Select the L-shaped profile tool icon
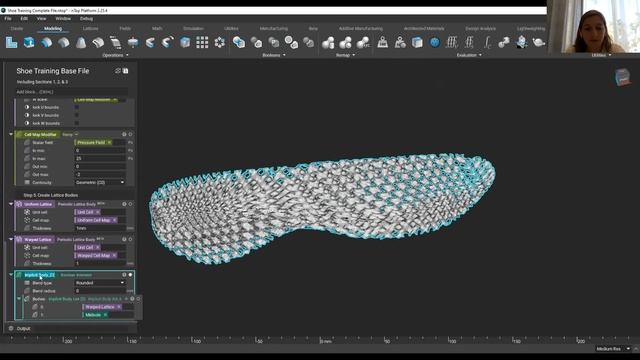Viewport: 640px width, 360px height. click(11, 42)
